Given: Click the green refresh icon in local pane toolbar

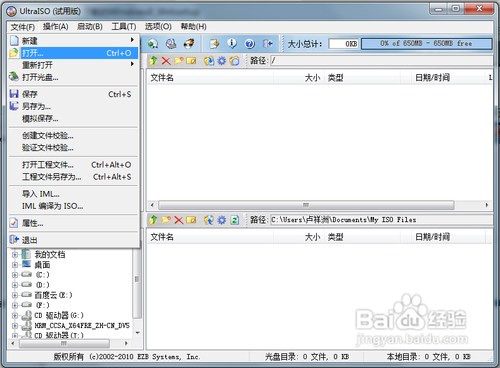Looking at the screenshot, I should [235, 220].
